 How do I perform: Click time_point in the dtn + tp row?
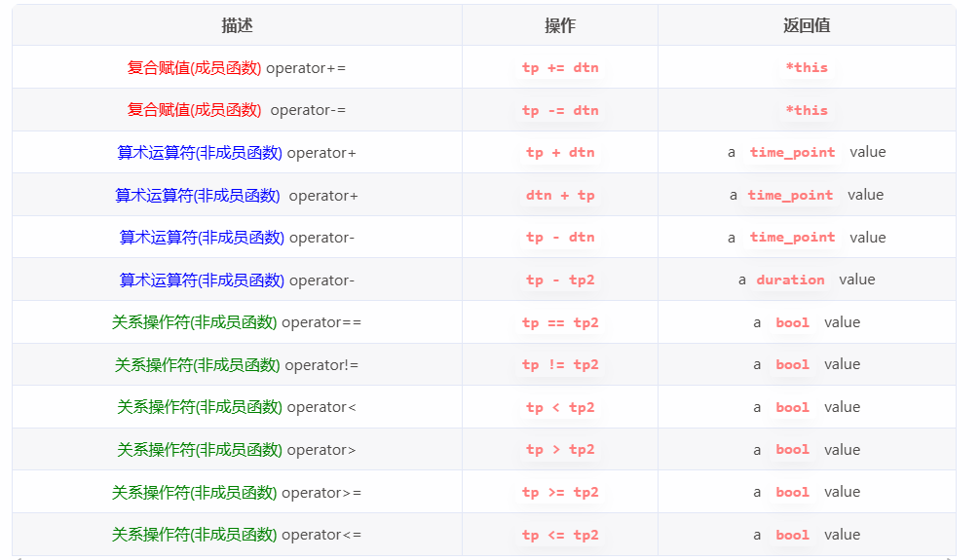(790, 195)
